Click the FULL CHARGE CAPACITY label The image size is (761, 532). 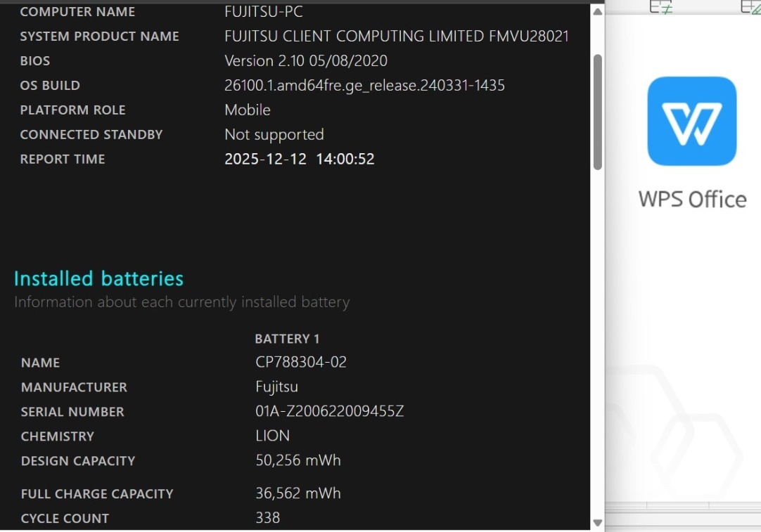(x=97, y=493)
